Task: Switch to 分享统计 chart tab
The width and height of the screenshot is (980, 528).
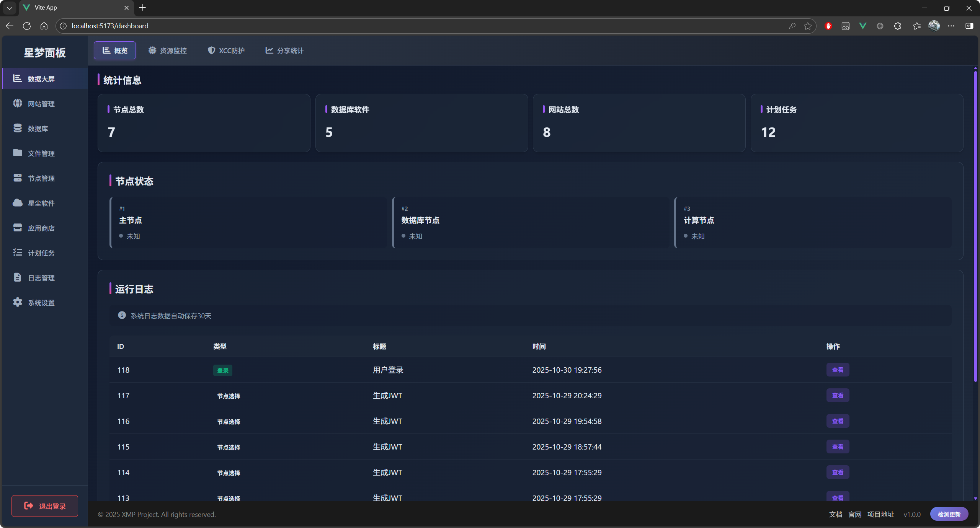Action: (x=284, y=51)
